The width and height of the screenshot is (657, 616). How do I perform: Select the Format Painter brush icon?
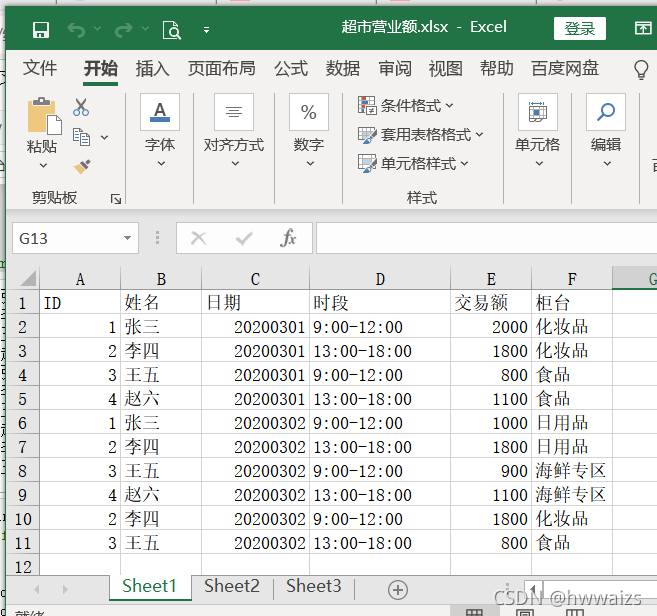click(x=82, y=166)
